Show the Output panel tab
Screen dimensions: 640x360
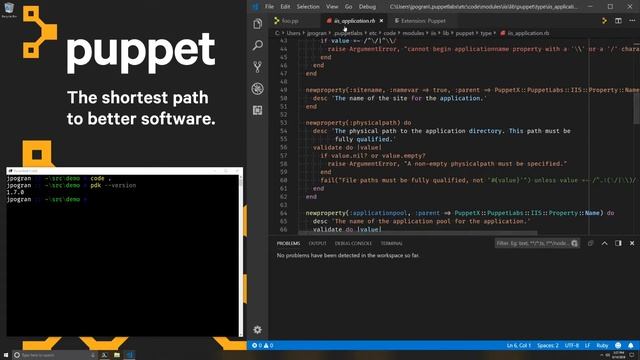pyautogui.click(x=318, y=243)
